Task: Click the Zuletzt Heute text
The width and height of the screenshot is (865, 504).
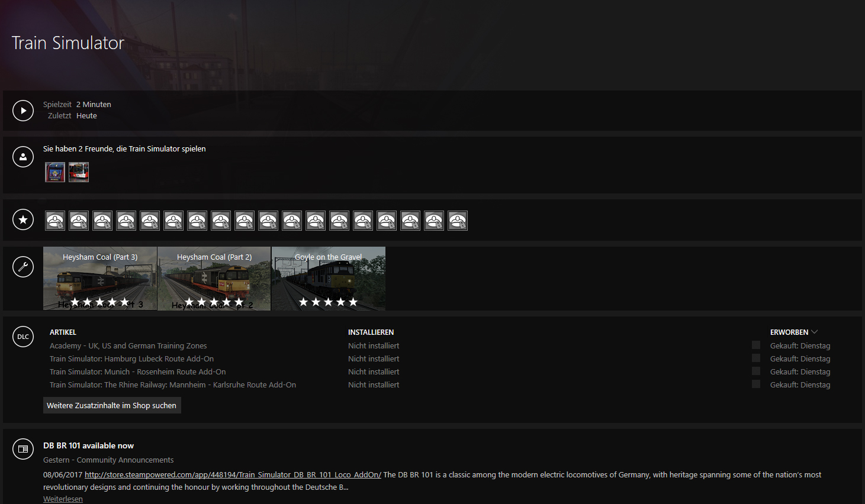Action: pyautogui.click(x=72, y=115)
